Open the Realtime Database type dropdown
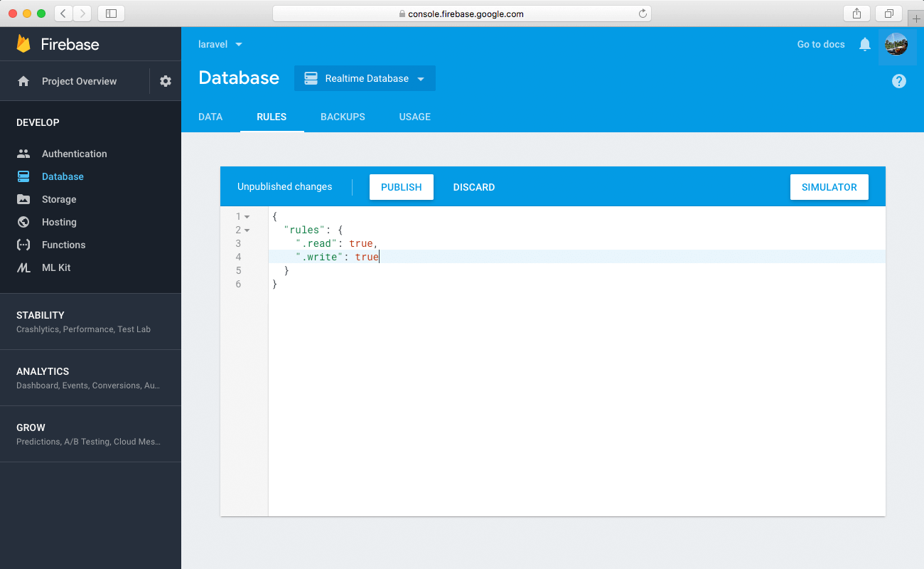 pyautogui.click(x=365, y=78)
